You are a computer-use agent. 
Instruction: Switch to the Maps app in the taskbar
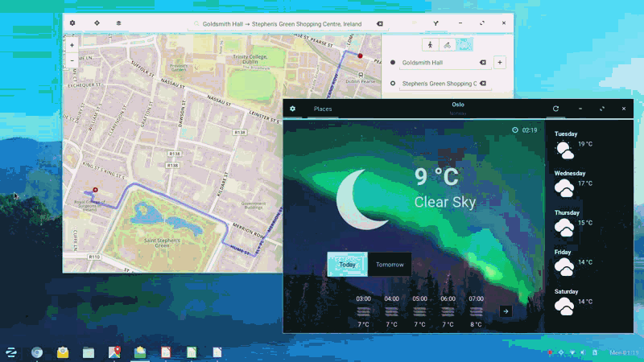point(114,352)
